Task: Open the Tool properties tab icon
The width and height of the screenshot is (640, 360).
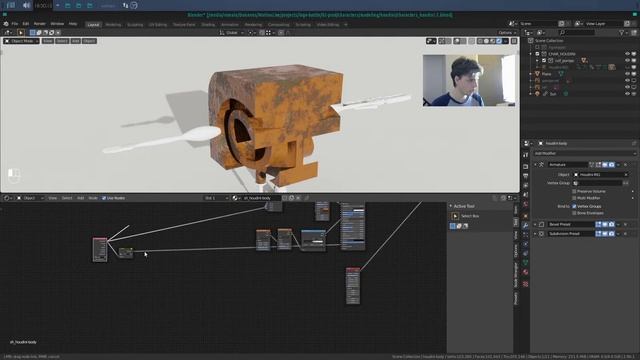Action: tap(526, 155)
